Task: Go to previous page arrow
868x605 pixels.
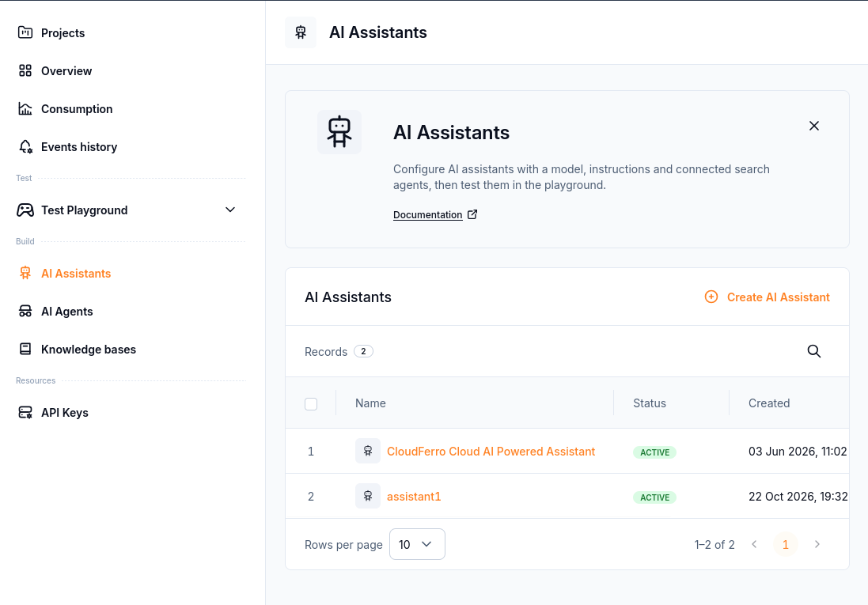Action: (754, 544)
